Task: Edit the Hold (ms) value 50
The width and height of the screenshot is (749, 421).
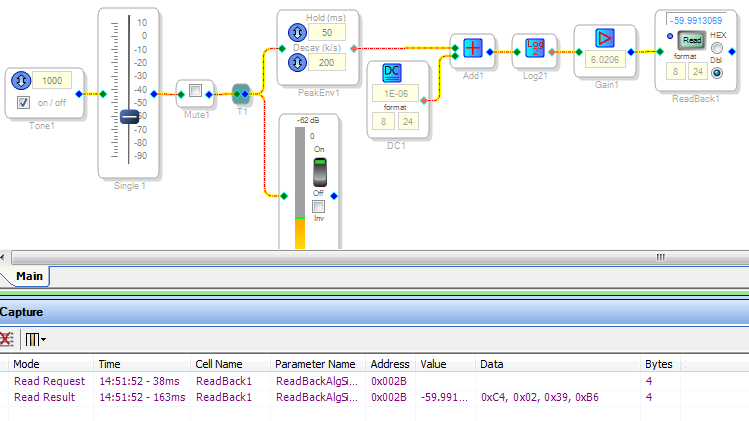Action: 327,32
